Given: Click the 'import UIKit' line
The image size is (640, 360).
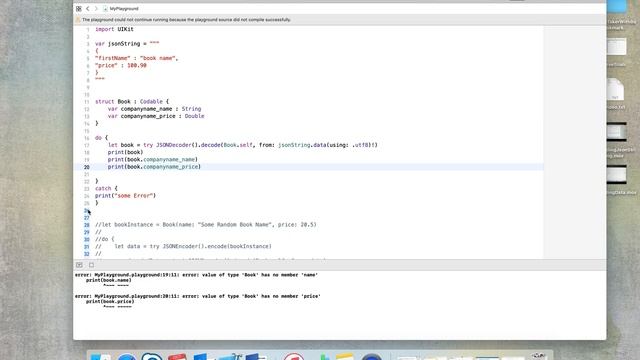Looking at the screenshot, I should (114, 29).
